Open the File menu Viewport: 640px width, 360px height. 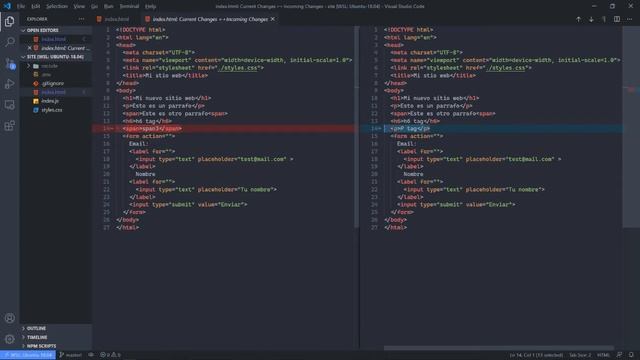click(x=20, y=7)
